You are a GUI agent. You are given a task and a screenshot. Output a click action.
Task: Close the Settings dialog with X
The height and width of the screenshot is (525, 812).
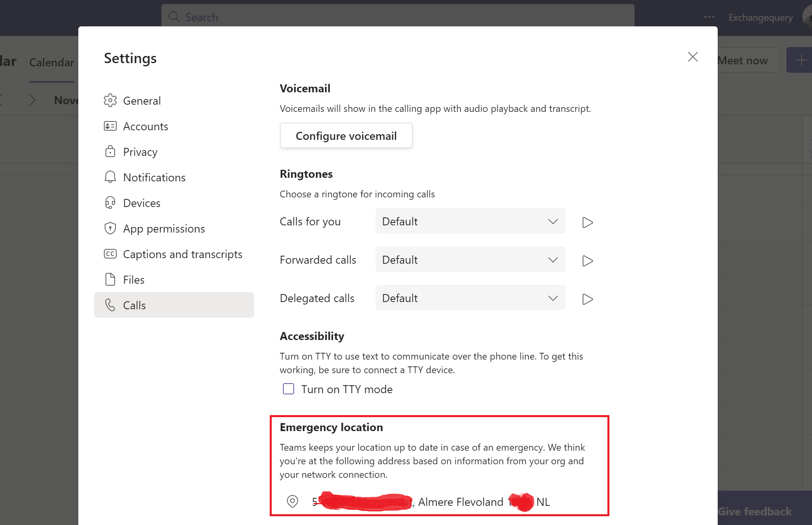coord(693,57)
